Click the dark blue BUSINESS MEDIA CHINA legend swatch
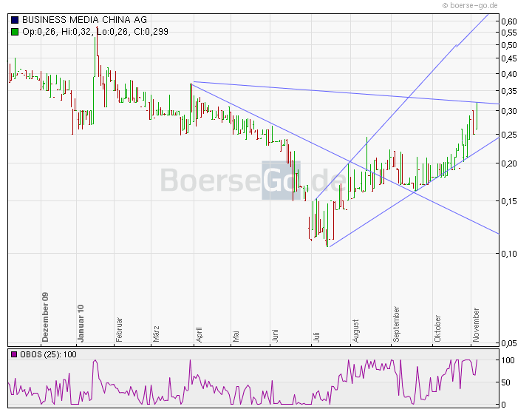 point(15,20)
